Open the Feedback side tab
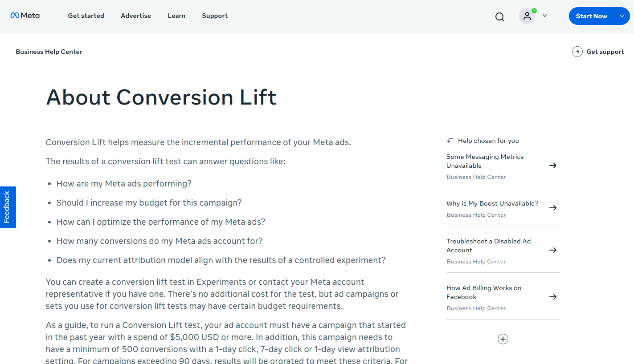 click(8, 207)
